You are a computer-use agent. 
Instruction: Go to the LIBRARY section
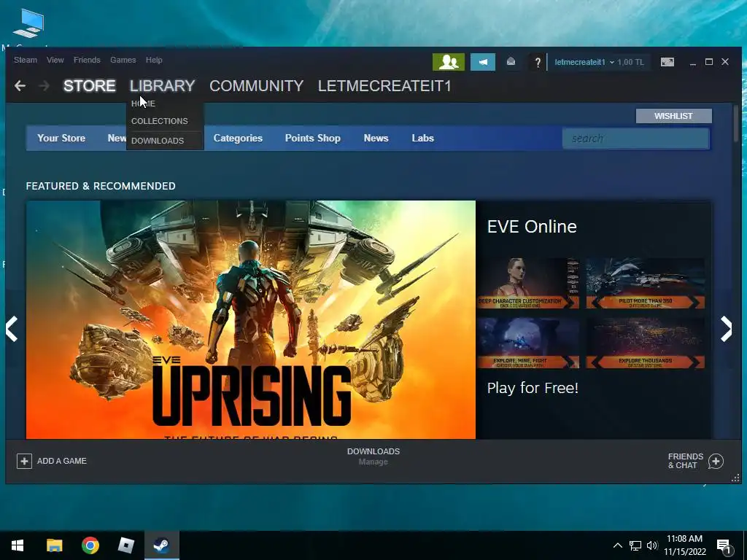coord(162,86)
